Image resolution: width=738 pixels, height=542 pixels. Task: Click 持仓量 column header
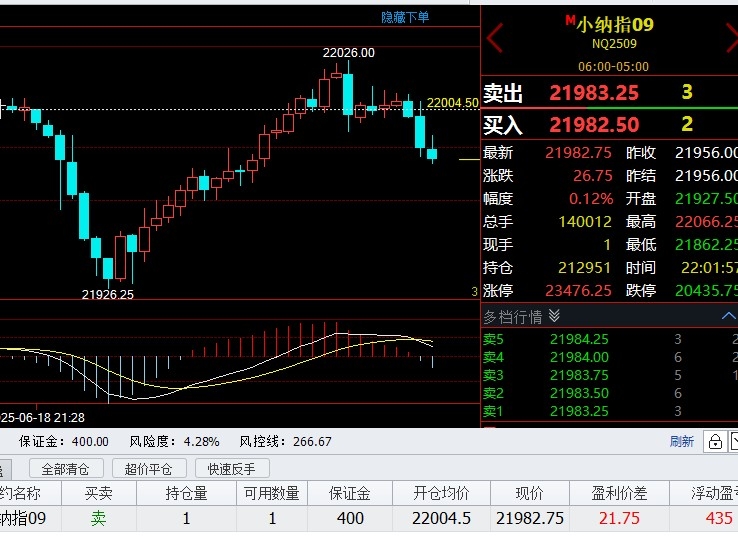(x=186, y=493)
